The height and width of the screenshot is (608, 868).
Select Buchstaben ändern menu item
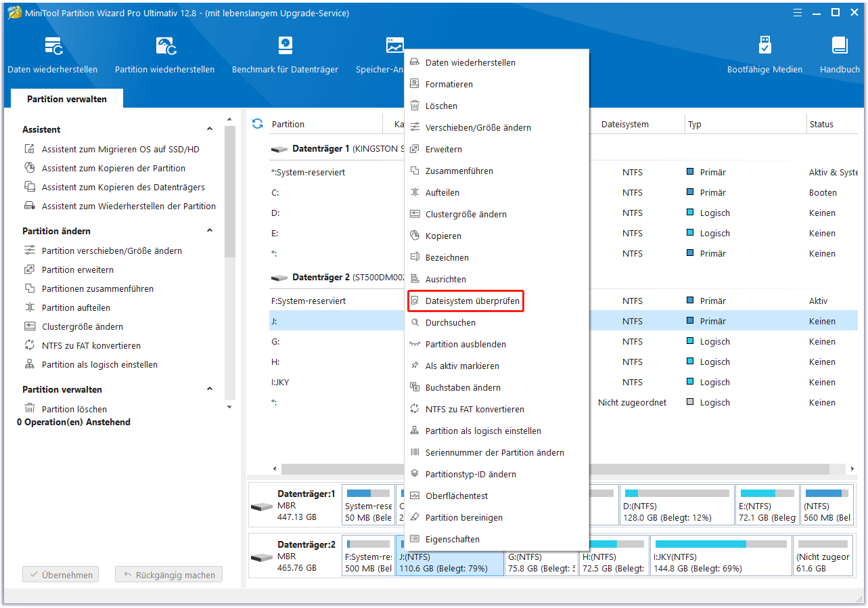tap(497, 387)
